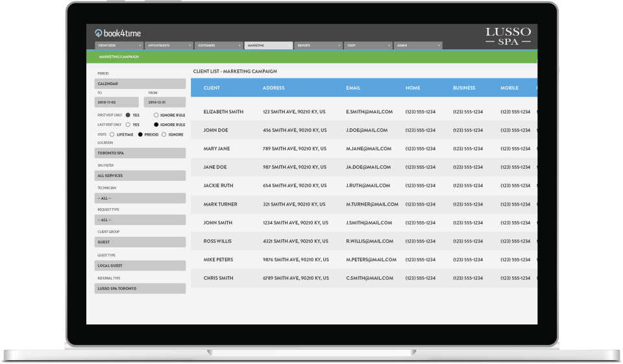Open the Period dropdown showing Calendar
Image resolution: width=623 pixels, height=364 pixels.
[140, 84]
